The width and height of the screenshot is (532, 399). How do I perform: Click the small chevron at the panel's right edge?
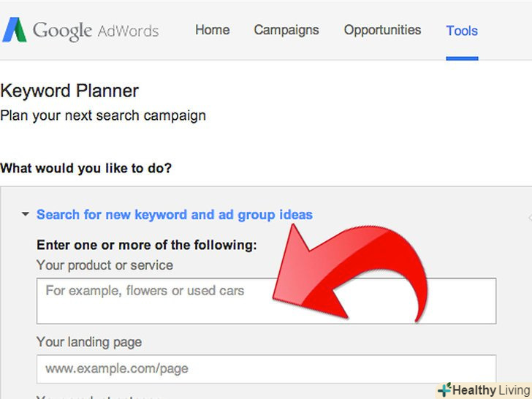(x=529, y=217)
